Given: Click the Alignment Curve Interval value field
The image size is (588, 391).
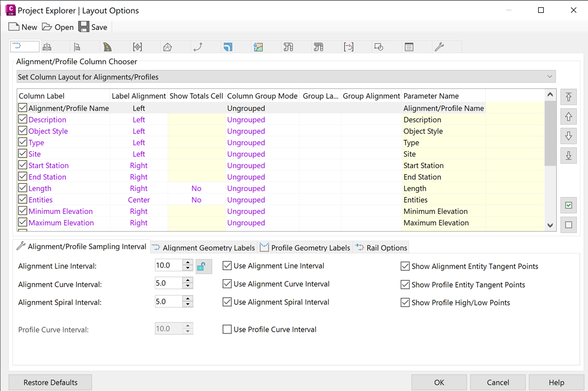Looking at the screenshot, I should tap(169, 283).
